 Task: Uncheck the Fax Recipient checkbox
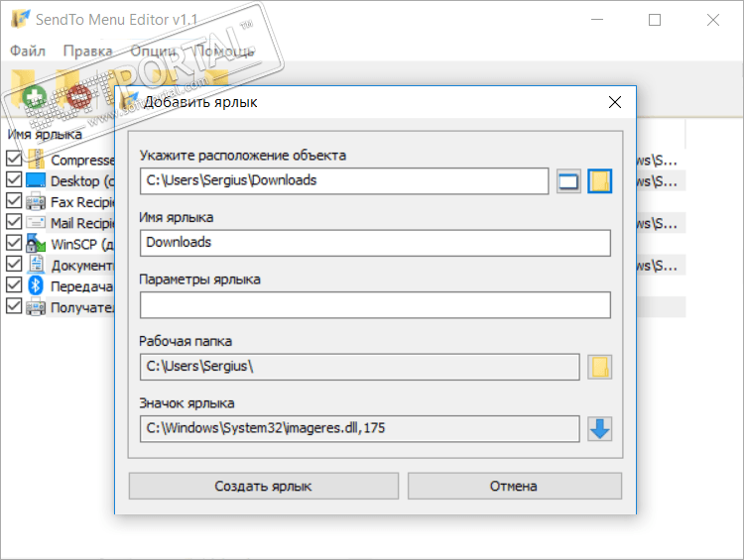14,200
